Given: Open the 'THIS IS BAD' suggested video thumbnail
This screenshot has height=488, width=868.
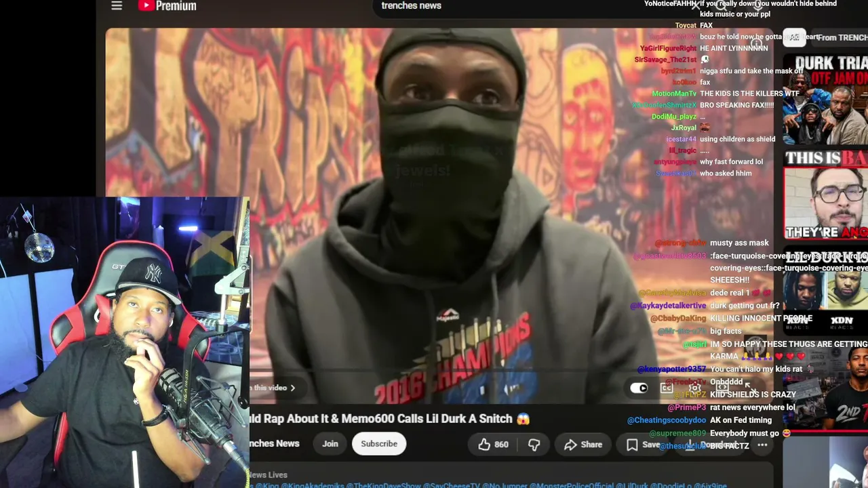Looking at the screenshot, I should tap(825, 196).
